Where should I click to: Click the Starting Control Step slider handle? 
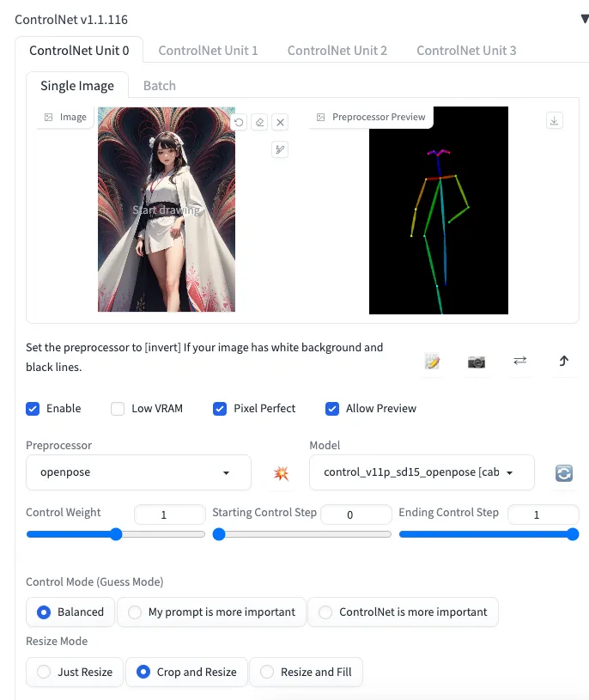click(219, 534)
